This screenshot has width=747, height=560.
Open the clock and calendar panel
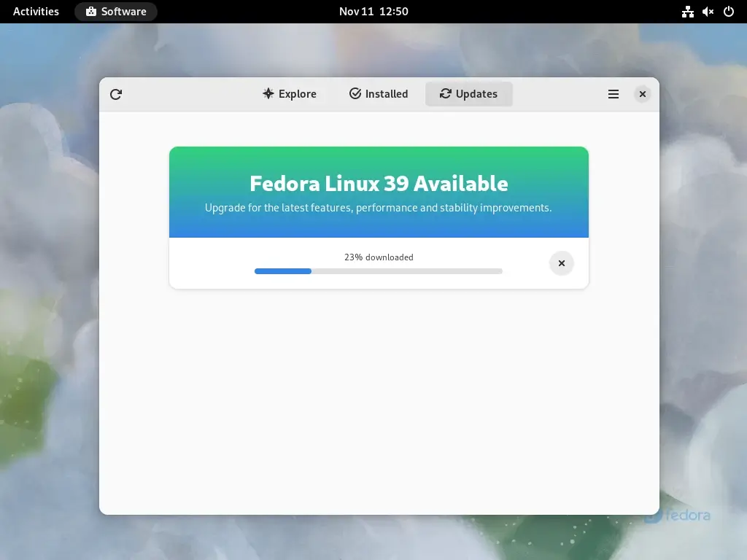tap(373, 12)
